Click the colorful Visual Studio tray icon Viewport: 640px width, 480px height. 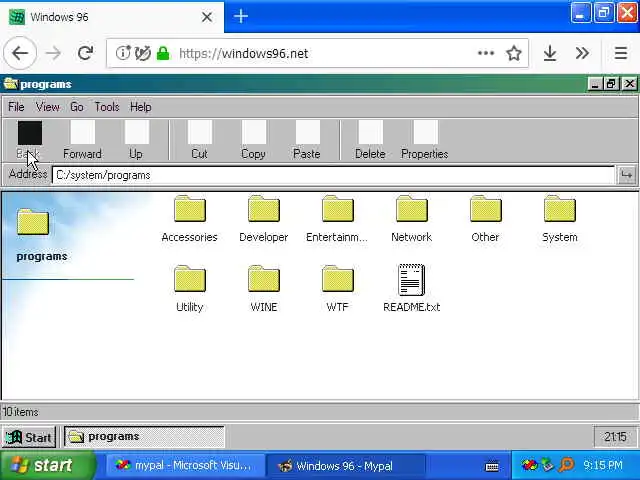tap(530, 465)
